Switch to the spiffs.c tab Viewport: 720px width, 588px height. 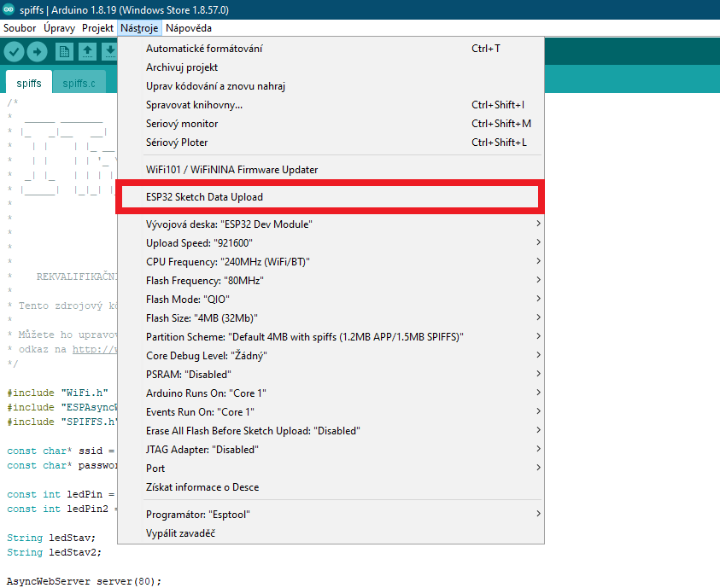(79, 83)
